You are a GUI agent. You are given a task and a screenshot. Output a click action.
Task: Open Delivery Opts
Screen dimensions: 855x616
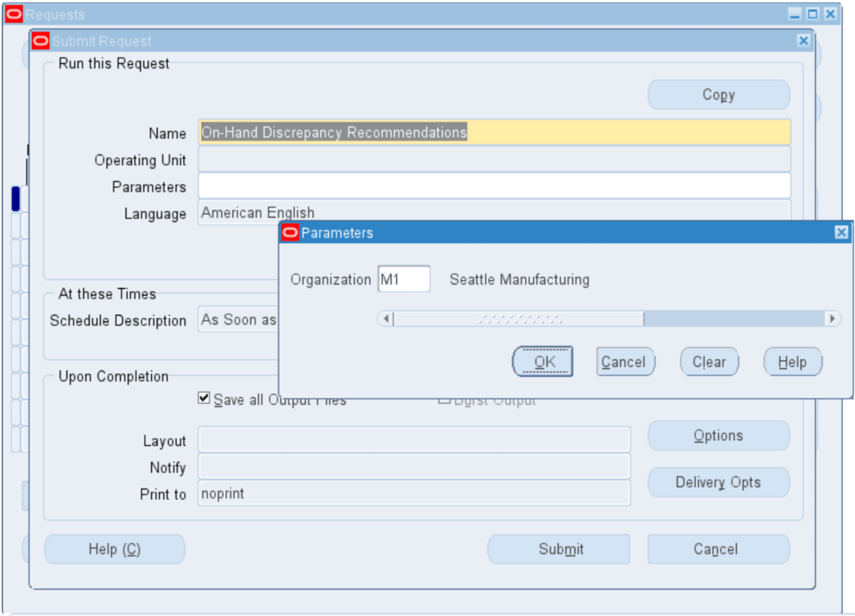719,482
